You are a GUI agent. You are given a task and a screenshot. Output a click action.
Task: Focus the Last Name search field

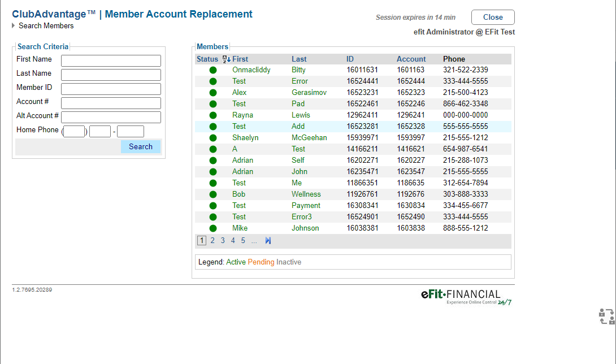point(111,75)
